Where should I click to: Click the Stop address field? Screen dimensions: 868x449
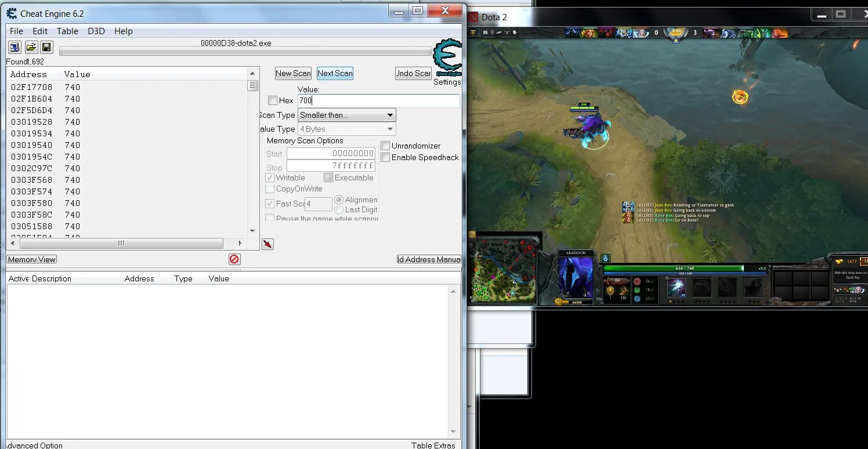coord(331,166)
